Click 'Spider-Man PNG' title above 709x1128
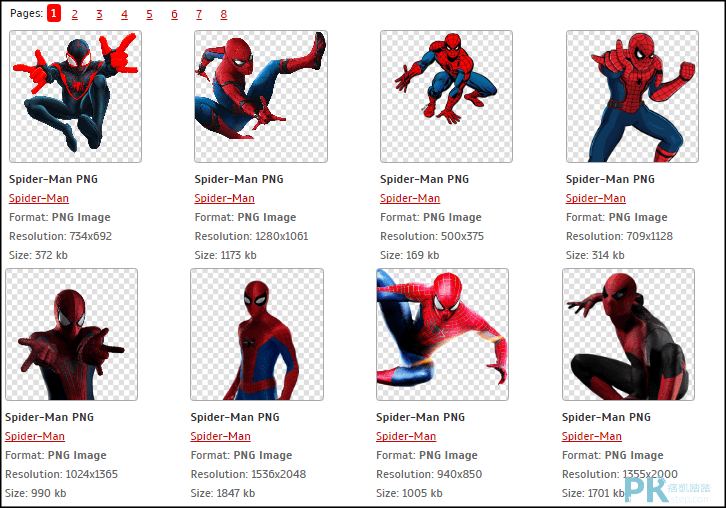The height and width of the screenshot is (508, 726). pos(610,179)
